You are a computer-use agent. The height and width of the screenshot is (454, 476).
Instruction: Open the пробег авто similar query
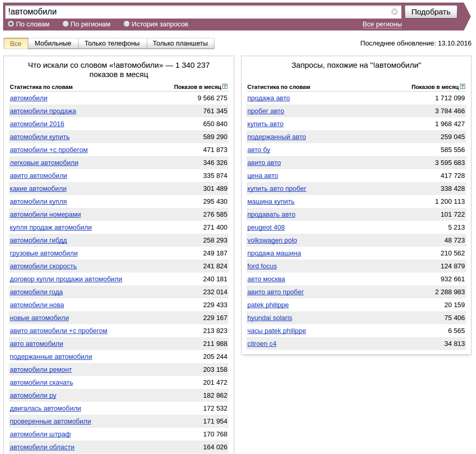[266, 111]
